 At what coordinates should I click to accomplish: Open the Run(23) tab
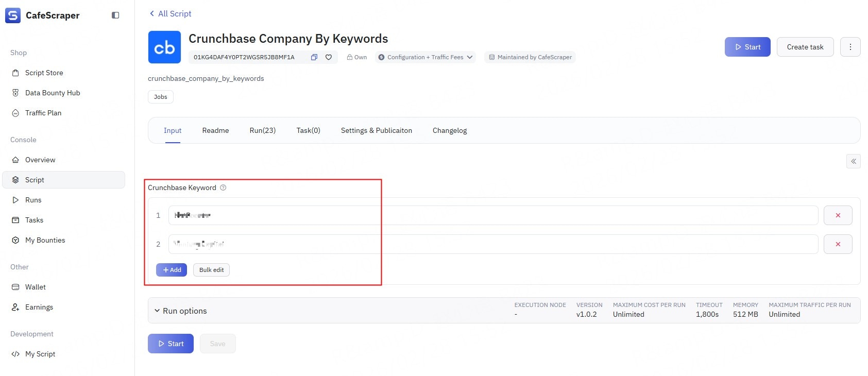263,130
